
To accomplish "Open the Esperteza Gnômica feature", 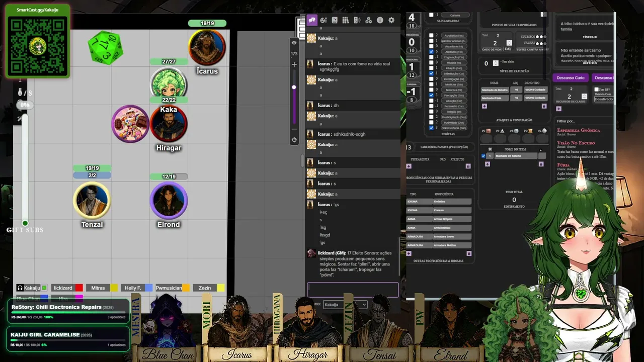I will (x=579, y=130).
